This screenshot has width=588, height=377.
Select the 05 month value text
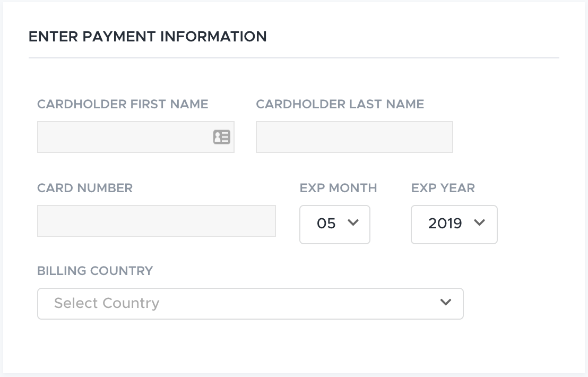tap(326, 224)
